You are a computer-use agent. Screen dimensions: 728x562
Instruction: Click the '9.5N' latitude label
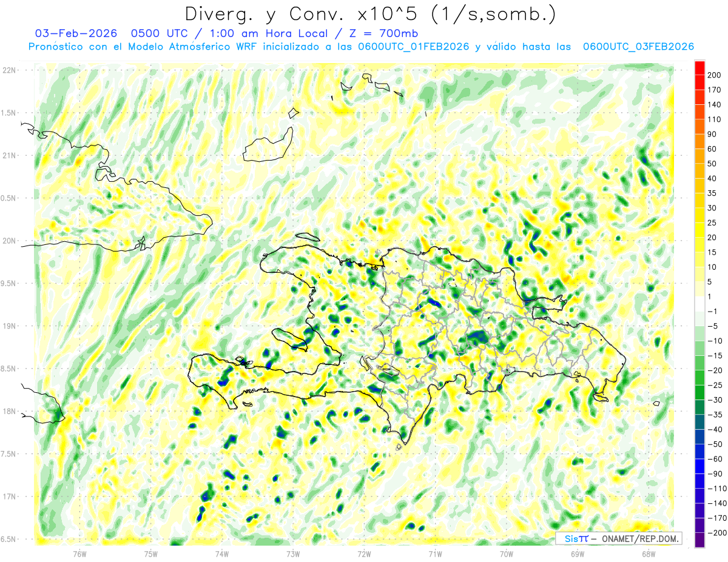(8, 283)
